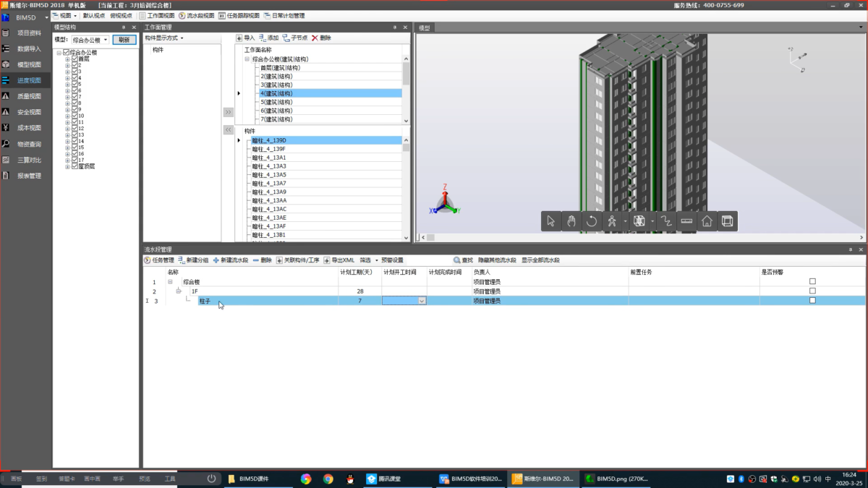This screenshot has width=868, height=488.
Task: Collapse the 综合楼 row in 流水段管理
Action: click(x=170, y=282)
